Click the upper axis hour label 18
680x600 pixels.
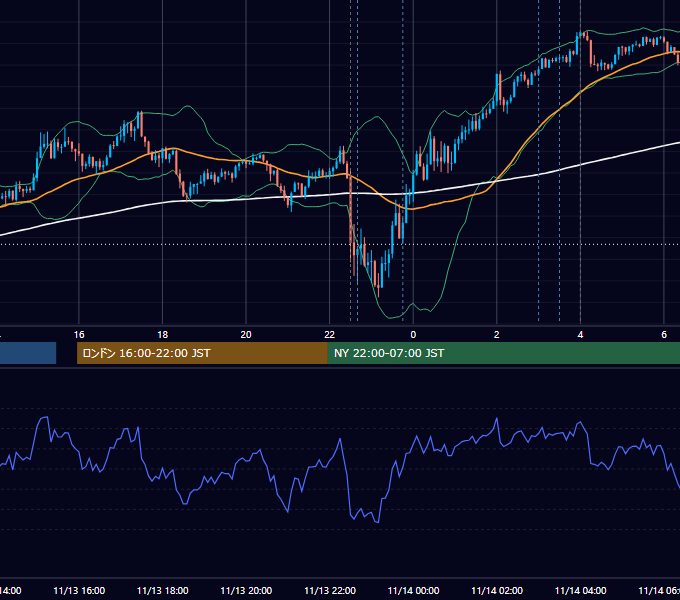(x=162, y=335)
